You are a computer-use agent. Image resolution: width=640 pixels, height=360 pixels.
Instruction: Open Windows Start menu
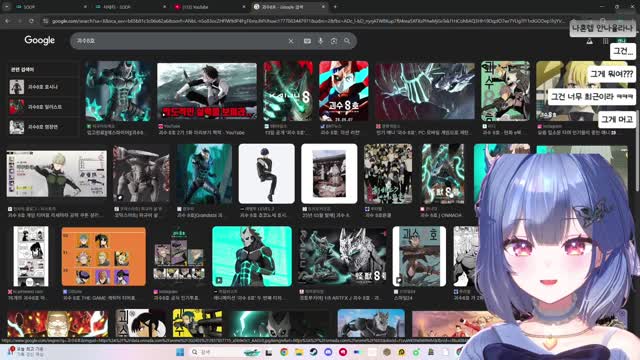pos(180,352)
